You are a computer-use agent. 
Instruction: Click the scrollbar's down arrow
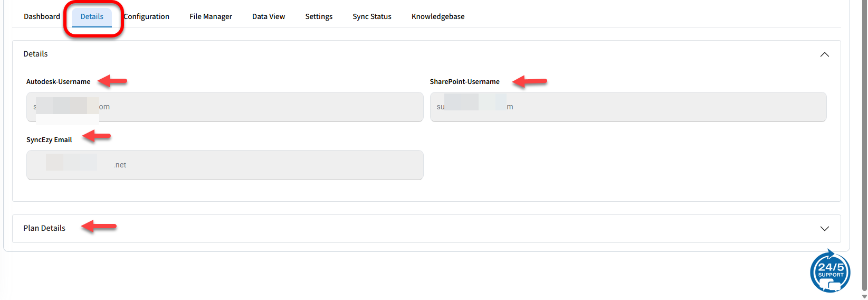[x=864, y=296]
